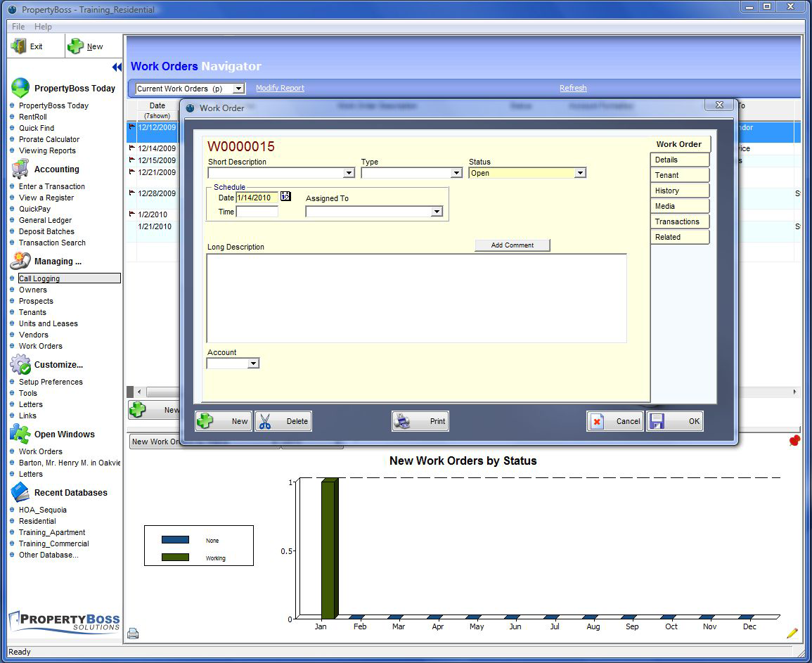Open the Short Description dropdown
Screen dimensions: 812x663
pos(349,173)
